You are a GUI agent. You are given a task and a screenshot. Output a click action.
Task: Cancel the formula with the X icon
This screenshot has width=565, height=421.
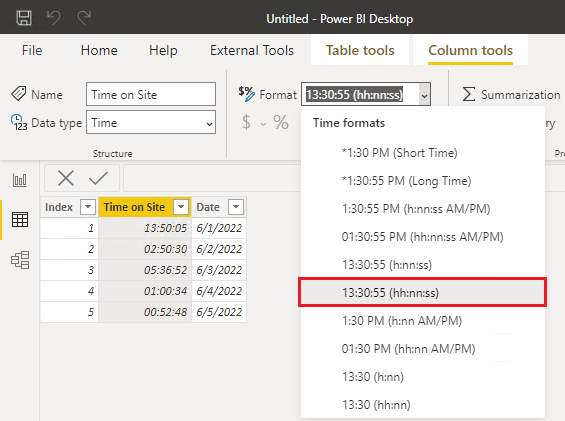[66, 178]
